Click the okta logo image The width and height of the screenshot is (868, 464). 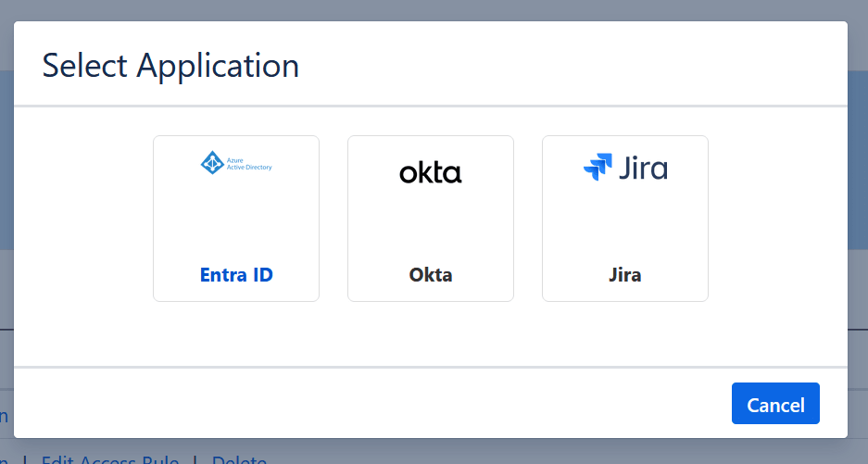point(431,173)
